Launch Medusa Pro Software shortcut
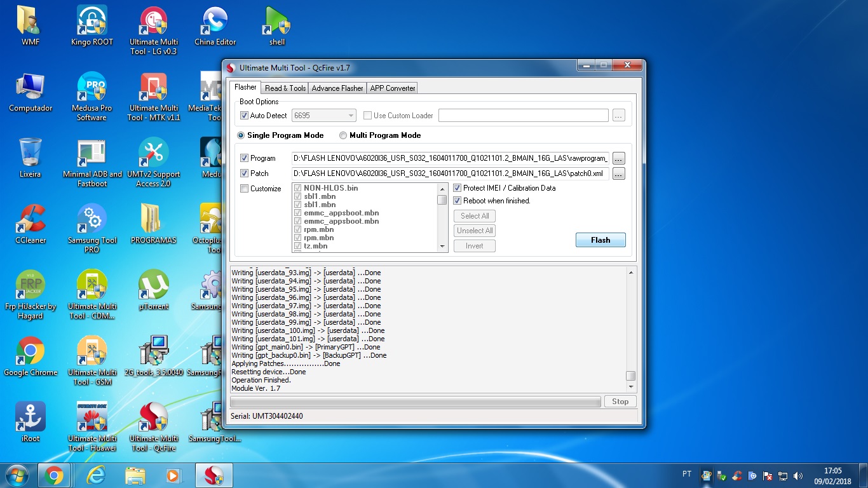The height and width of the screenshot is (488, 868). coord(92,97)
